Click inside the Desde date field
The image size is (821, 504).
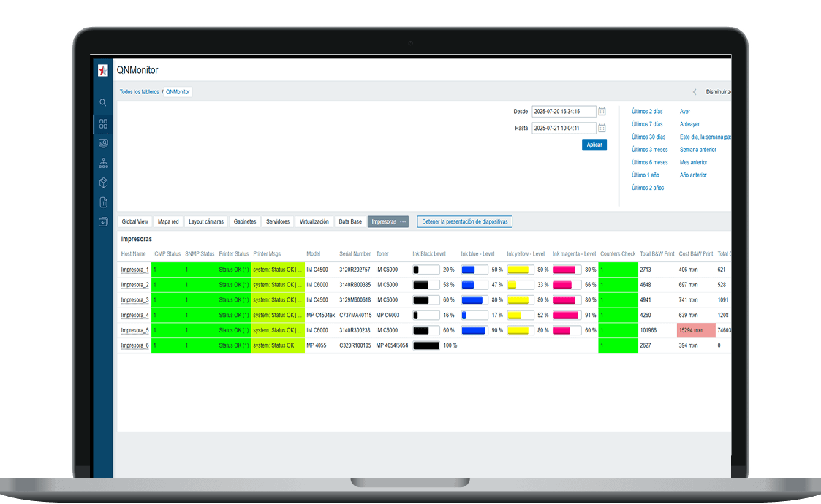[x=563, y=112]
